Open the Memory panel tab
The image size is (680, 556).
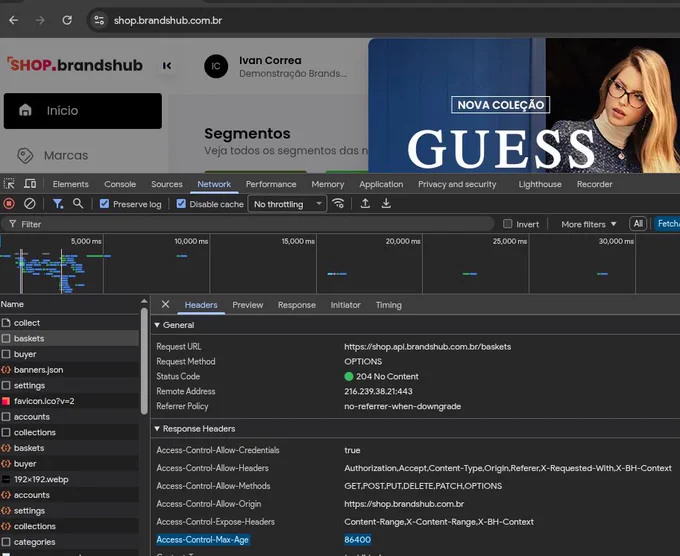tap(328, 184)
